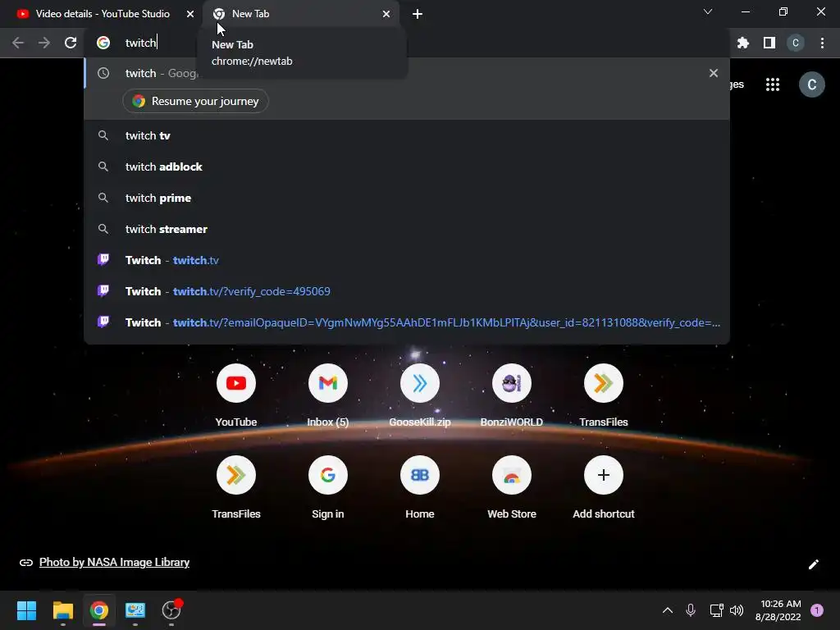Click the address bar containing twitch
This screenshot has width=840, height=630.
(407, 43)
